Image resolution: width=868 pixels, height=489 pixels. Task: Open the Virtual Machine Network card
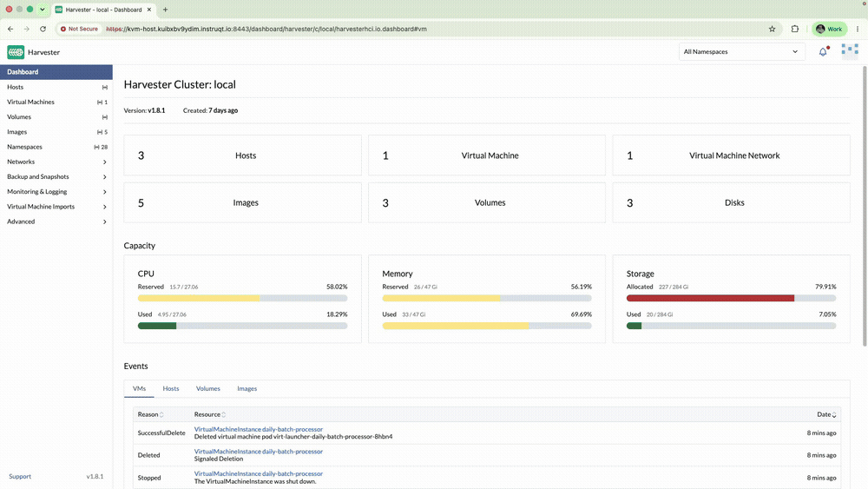[731, 155]
